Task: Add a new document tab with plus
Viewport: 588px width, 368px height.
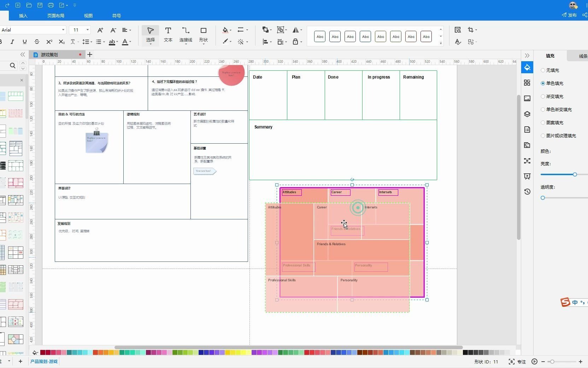Action: [x=90, y=54]
